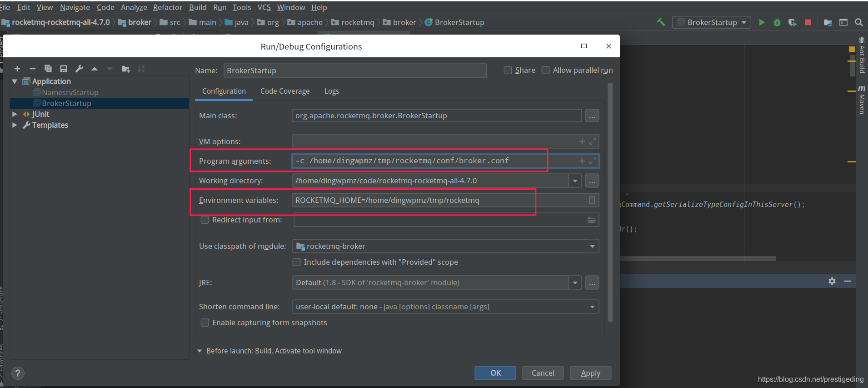Screen dimensions: 868x388
Task: Enable the Share checkbox
Action: [x=508, y=70]
